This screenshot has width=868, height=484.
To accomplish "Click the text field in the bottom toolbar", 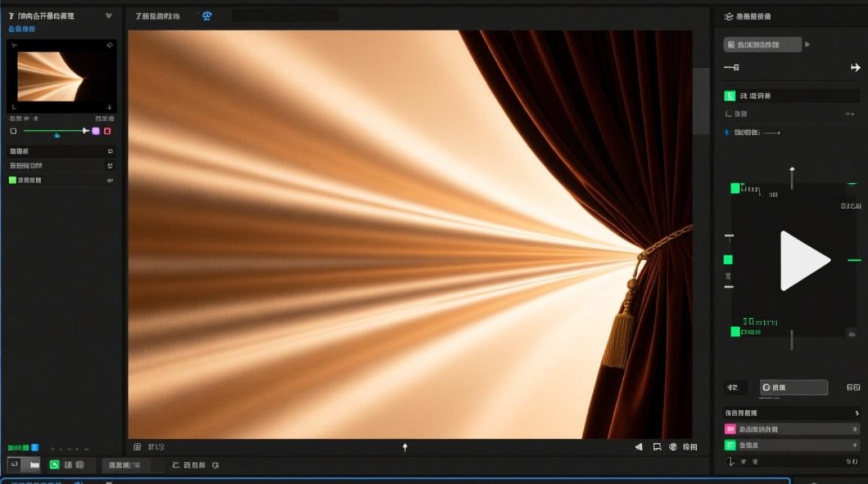I will [132, 465].
